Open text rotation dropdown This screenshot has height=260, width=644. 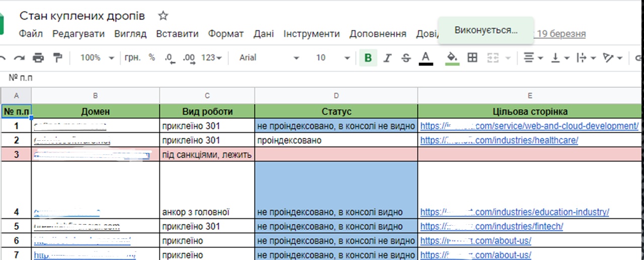click(x=612, y=58)
